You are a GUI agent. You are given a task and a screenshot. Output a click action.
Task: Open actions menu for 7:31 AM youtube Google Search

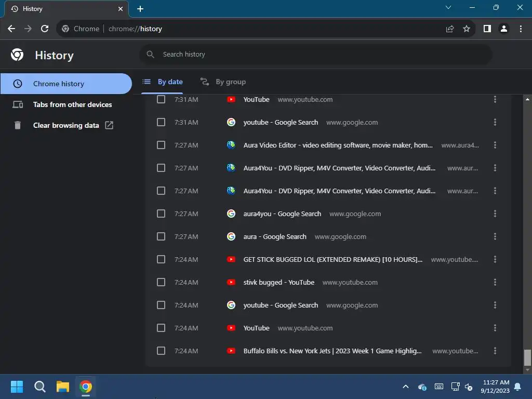[495, 122]
